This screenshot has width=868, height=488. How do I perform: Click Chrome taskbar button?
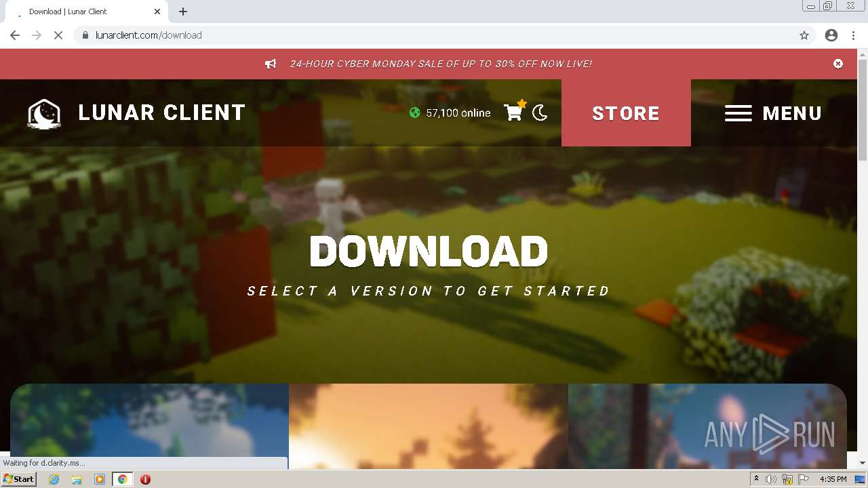(x=122, y=479)
